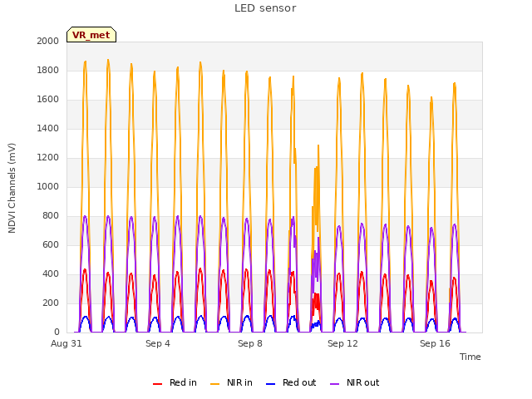This screenshot has height=399, width=532.
Task: Toggle the NIR in legend entry
Action: click(x=231, y=382)
